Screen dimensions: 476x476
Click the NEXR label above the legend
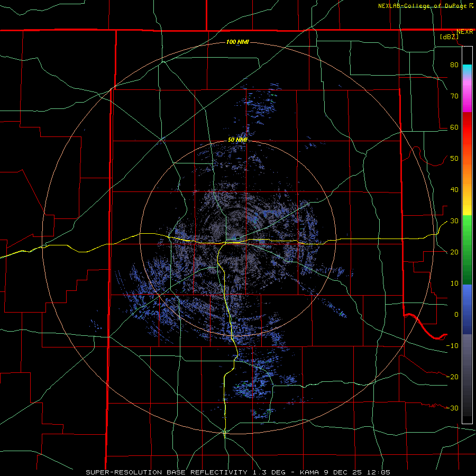click(x=464, y=32)
